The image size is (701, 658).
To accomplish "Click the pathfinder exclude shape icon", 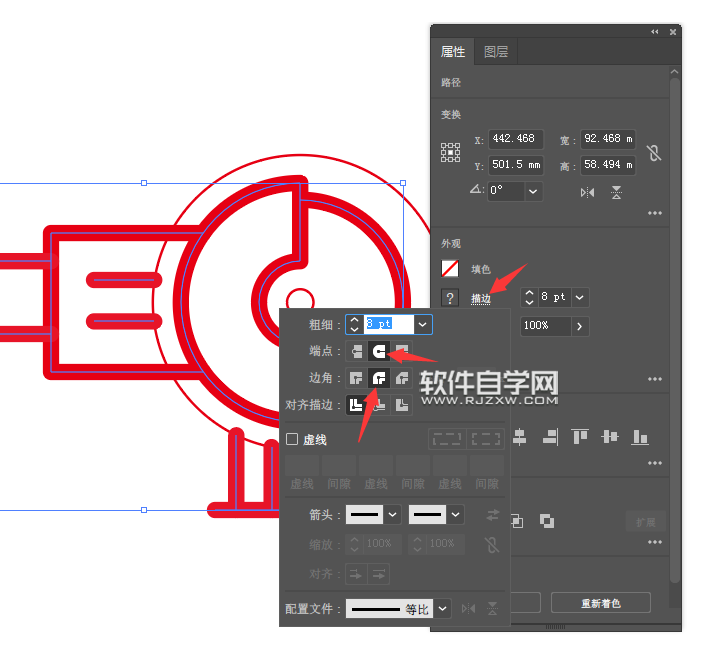I will [x=546, y=521].
